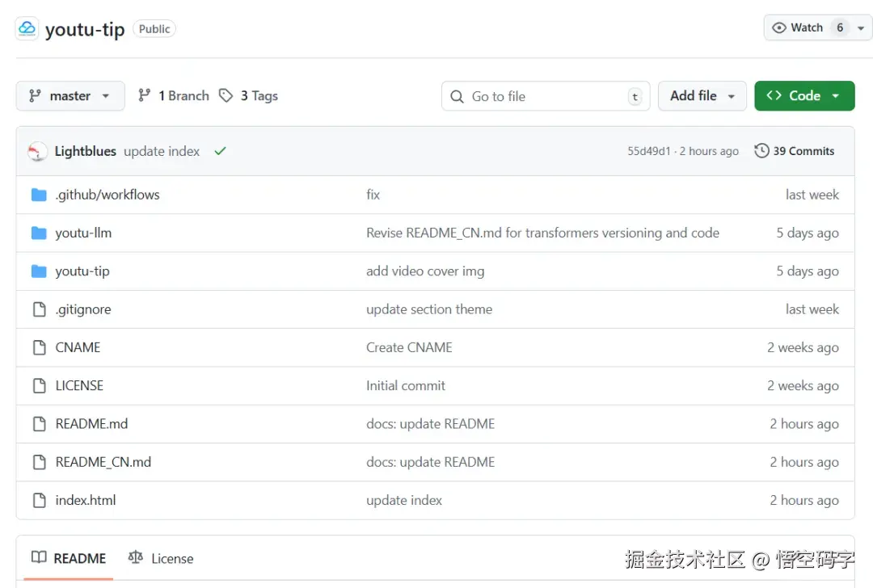Open the 'update section theme' commit
This screenshot has width=873, height=588.
(429, 309)
